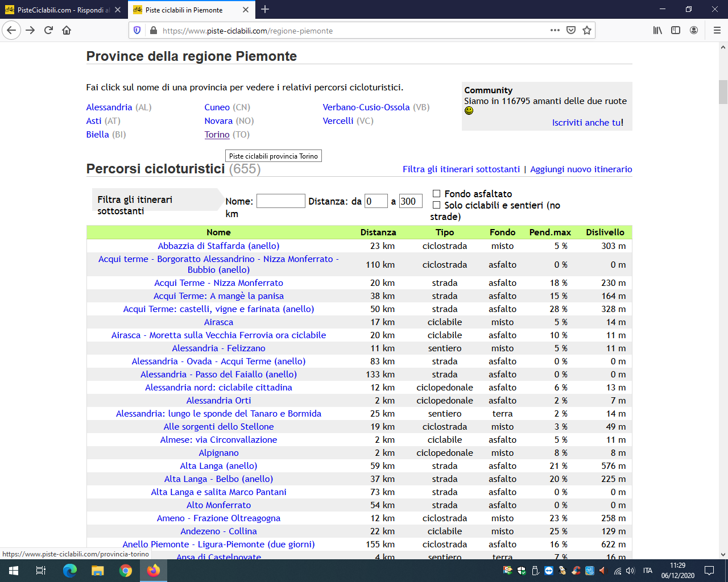
Task: Open the browser home page
Action: [67, 30]
